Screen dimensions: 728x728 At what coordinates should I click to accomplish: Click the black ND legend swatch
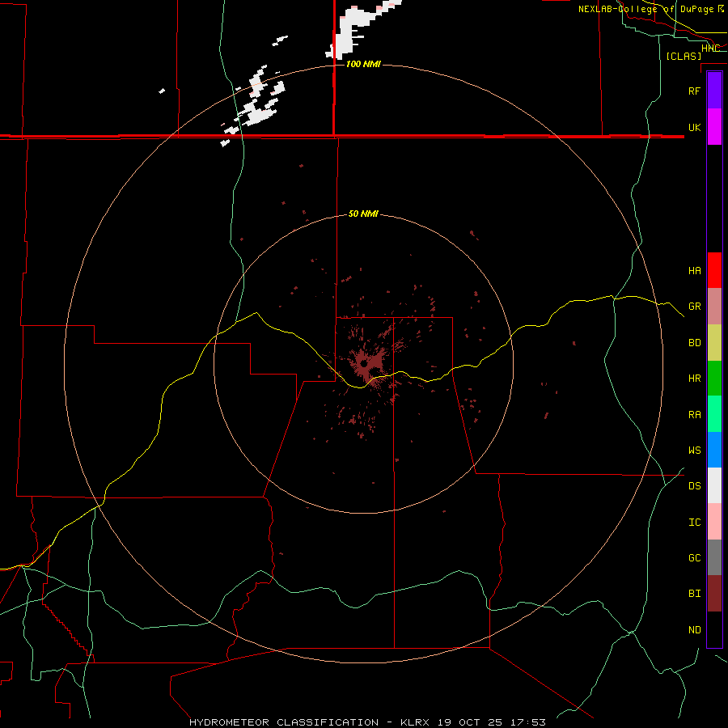(x=714, y=629)
